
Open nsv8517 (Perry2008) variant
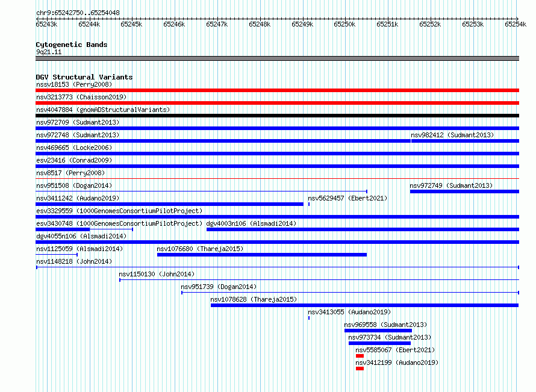70,173
